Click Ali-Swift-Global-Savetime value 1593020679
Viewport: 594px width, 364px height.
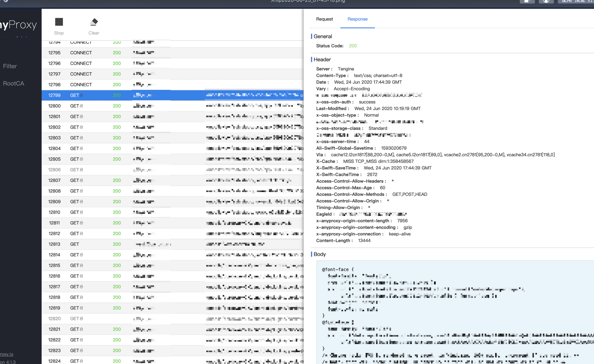point(394,148)
